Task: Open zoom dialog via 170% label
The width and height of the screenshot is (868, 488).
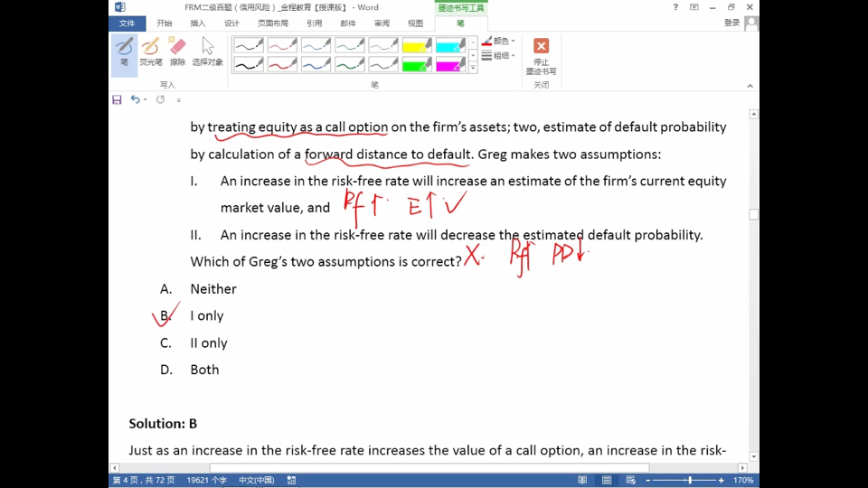Action: (743, 480)
